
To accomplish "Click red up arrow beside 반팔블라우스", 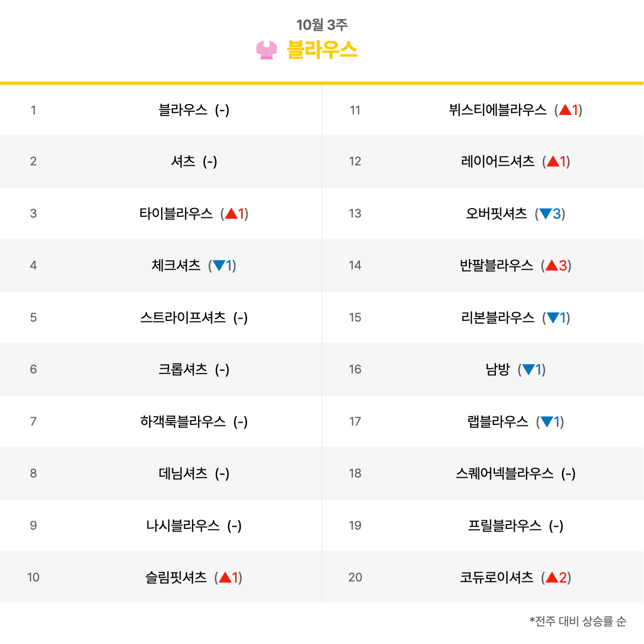I will pyautogui.click(x=552, y=265).
